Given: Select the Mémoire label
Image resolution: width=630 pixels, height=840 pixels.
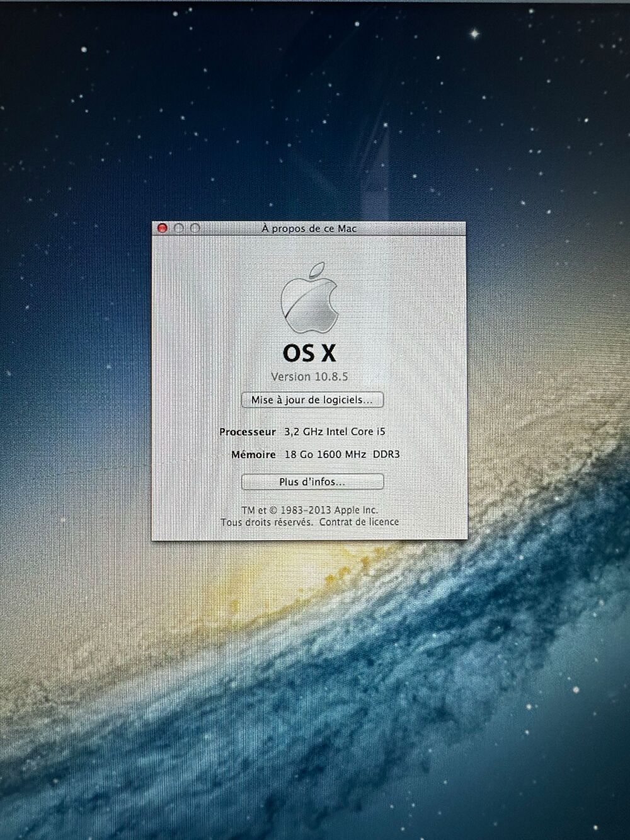Looking at the screenshot, I should (x=253, y=454).
